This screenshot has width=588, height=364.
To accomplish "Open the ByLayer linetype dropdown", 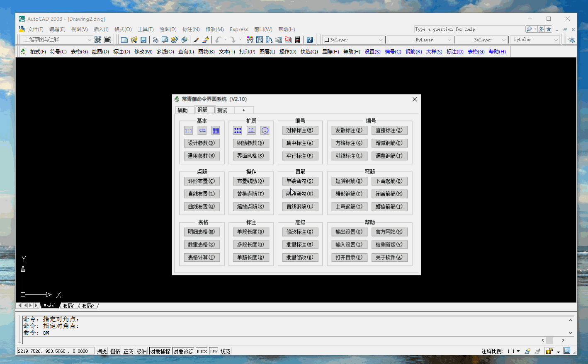I will (x=449, y=40).
